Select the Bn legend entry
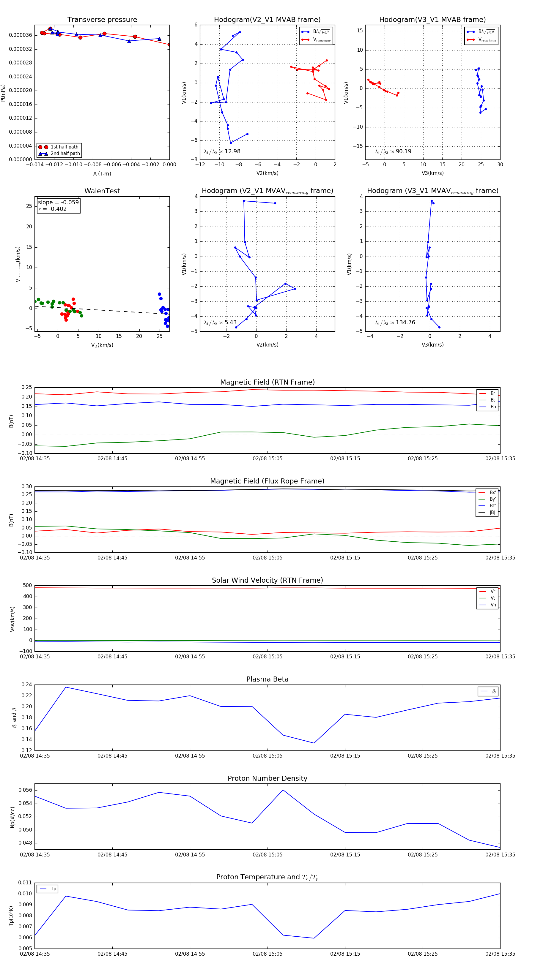The height and width of the screenshot is (980, 535). pyautogui.click(x=487, y=407)
